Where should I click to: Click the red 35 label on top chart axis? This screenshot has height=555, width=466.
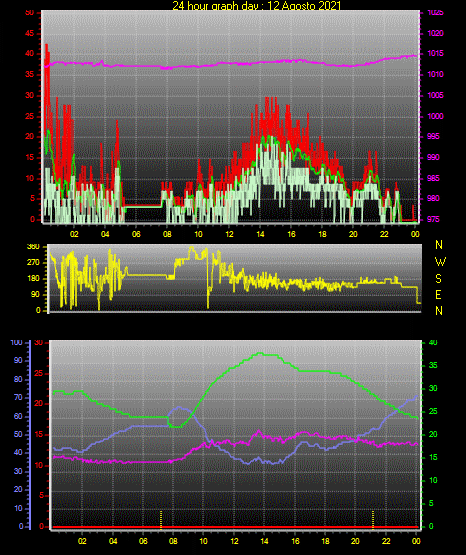coord(30,75)
